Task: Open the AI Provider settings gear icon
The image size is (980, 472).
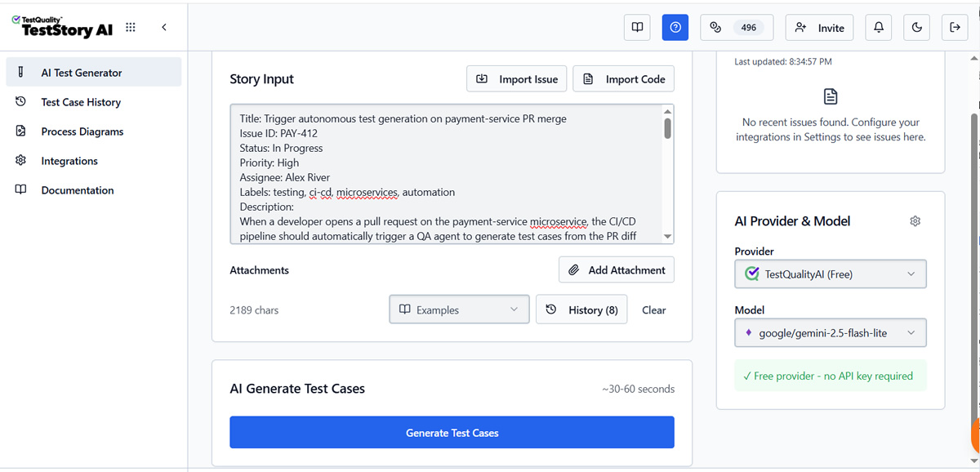Action: pyautogui.click(x=915, y=220)
